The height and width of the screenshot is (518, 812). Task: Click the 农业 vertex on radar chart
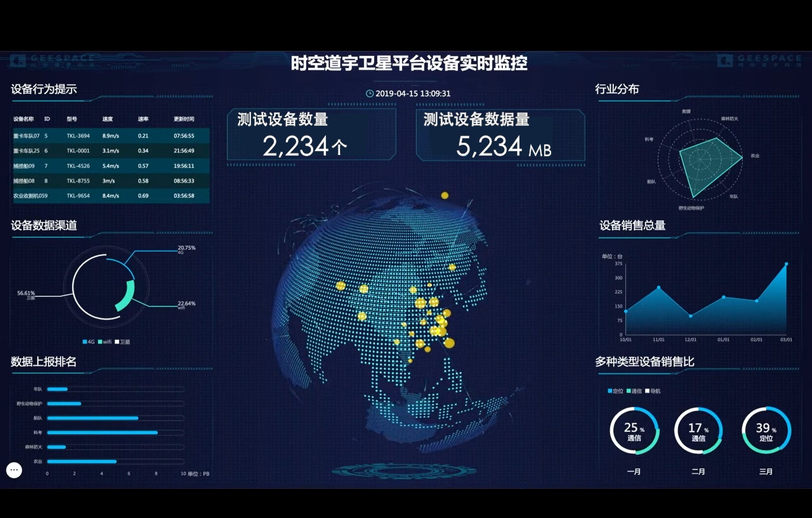(x=742, y=157)
